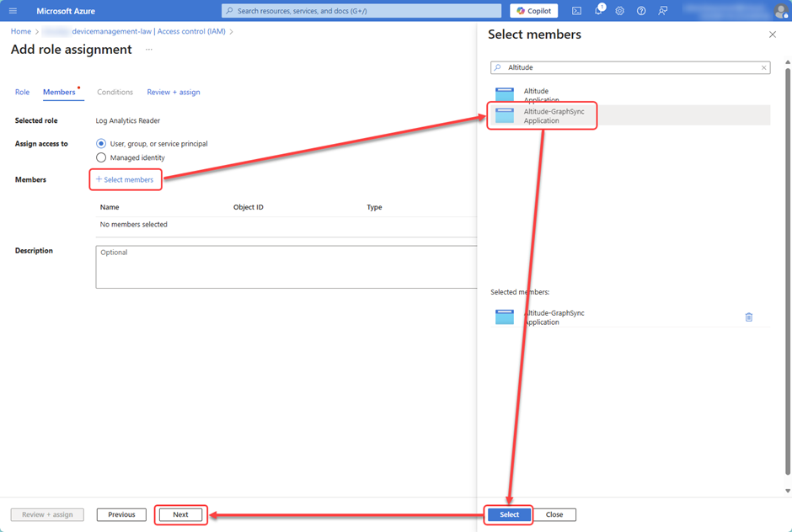Click the Select members link
Viewport: 792px width, 532px height.
125,179
